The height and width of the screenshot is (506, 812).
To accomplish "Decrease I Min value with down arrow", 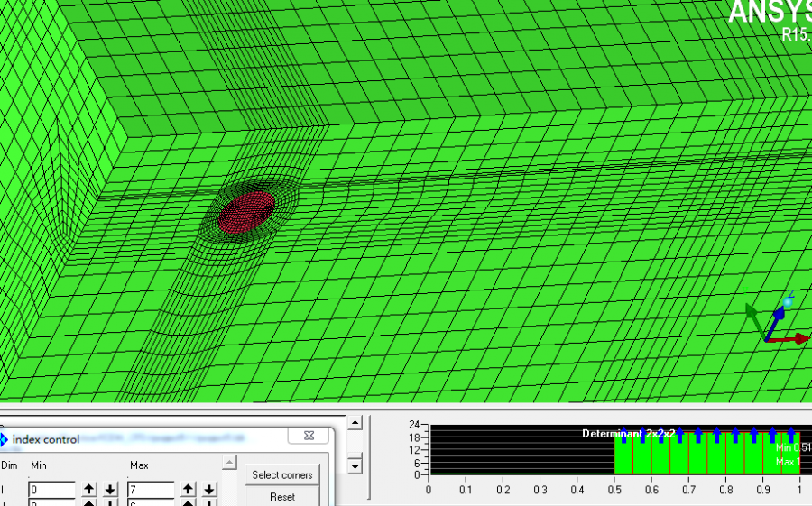I will (110, 489).
